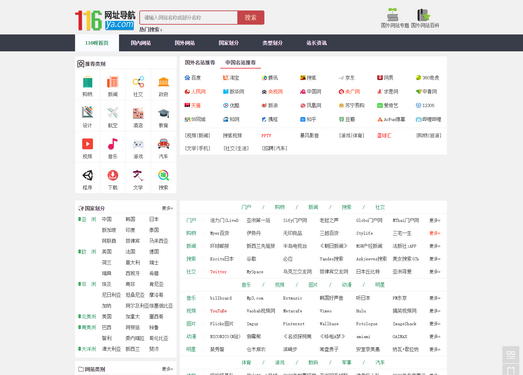Expand 更多+ on the 音乐 row
The height and width of the screenshot is (375, 523).
[435, 298]
